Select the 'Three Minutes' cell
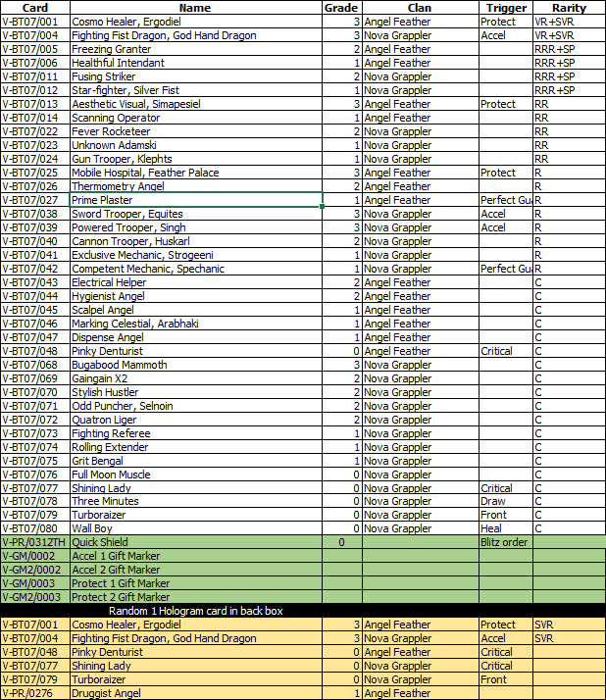 196,501
